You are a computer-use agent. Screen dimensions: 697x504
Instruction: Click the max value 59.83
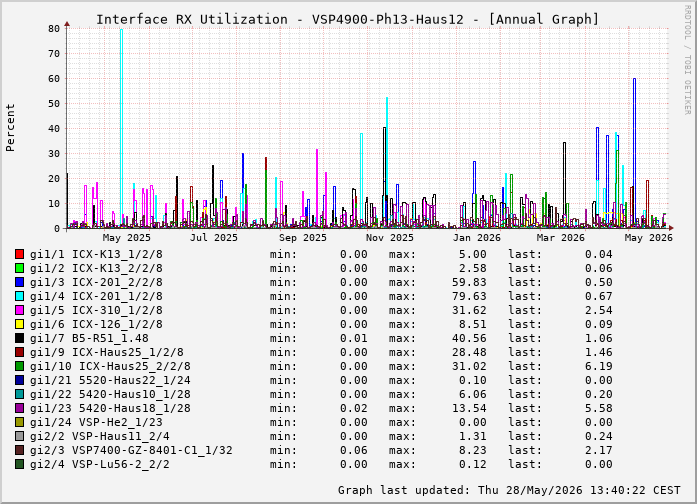click(469, 282)
